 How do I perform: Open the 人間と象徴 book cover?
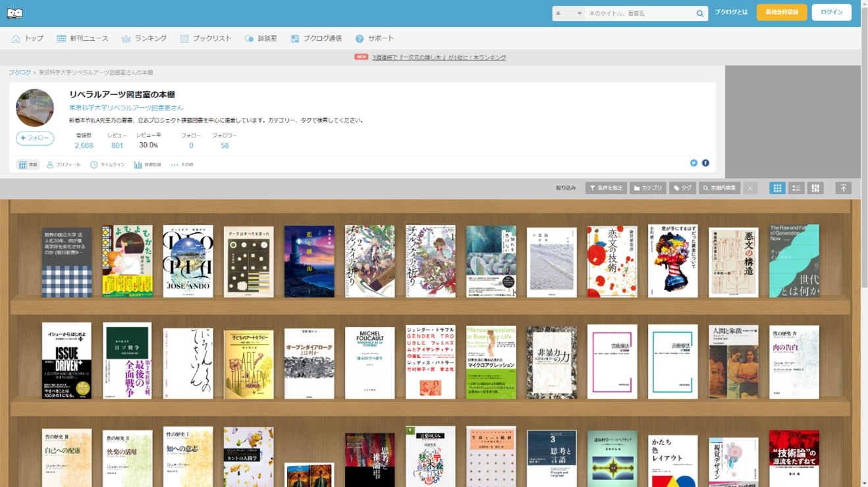coord(734,362)
